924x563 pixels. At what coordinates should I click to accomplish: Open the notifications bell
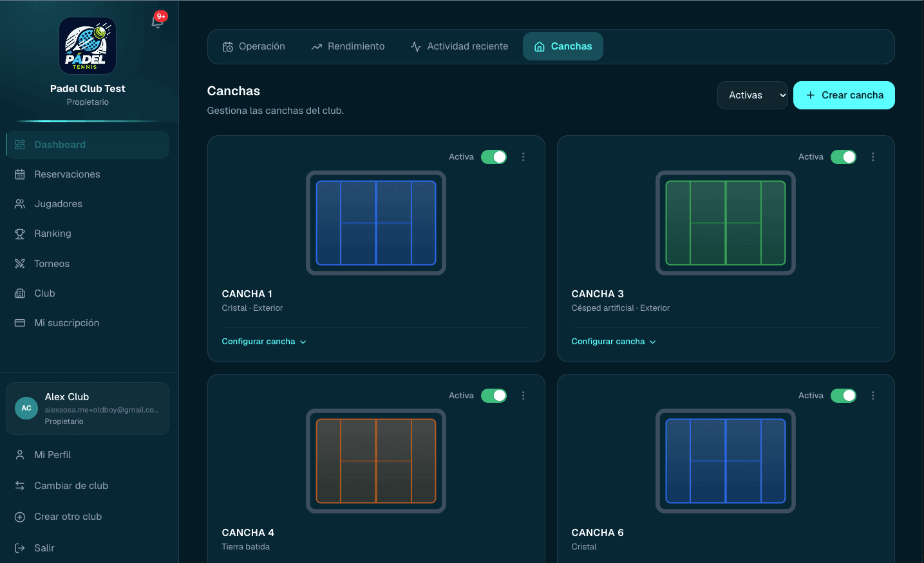point(157,22)
